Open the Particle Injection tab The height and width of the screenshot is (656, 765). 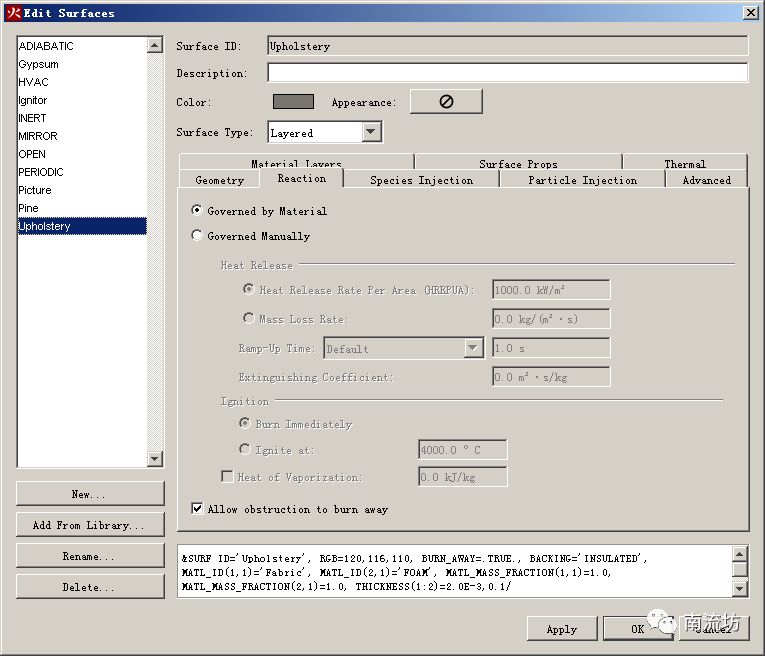click(582, 180)
